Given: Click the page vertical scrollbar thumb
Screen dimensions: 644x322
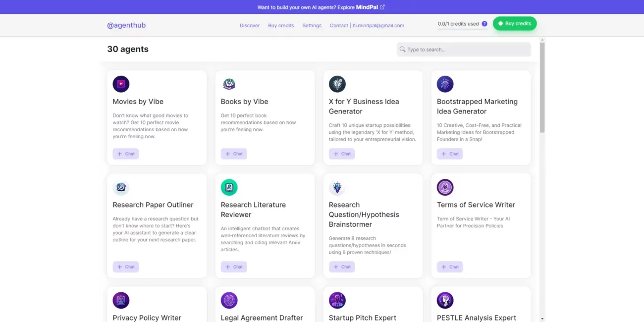Looking at the screenshot, I should 542,87.
